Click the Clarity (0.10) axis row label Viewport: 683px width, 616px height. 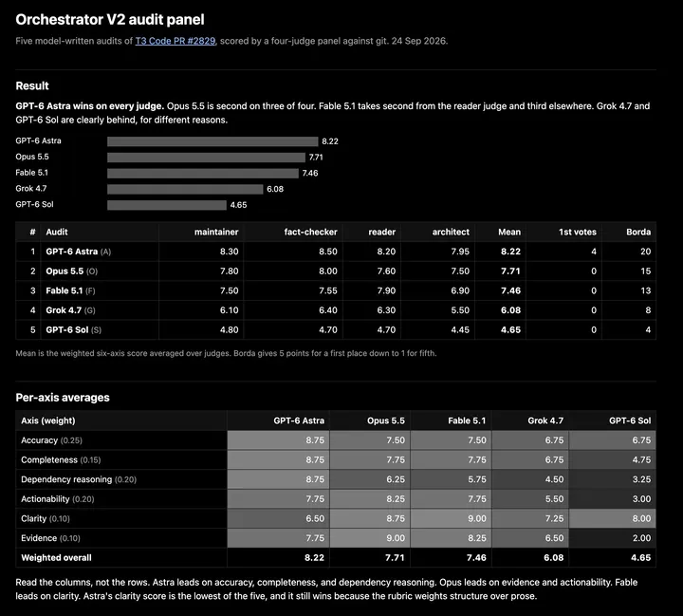46,519
